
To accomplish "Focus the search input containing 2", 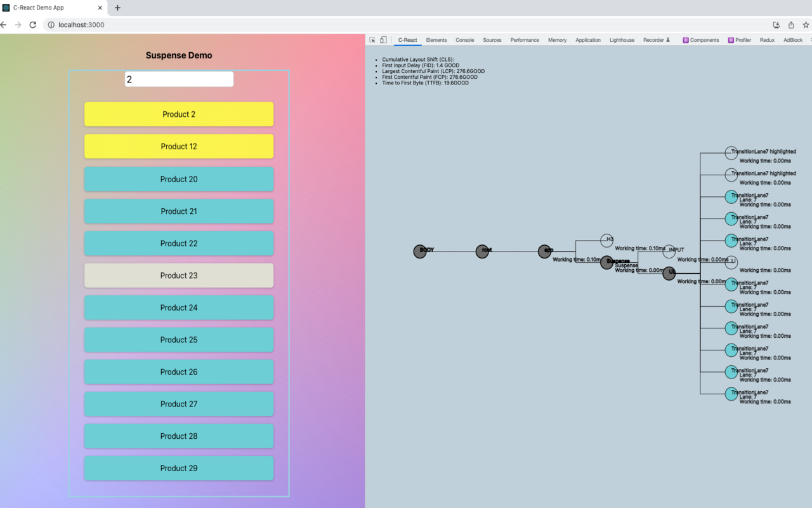I will 179,79.
